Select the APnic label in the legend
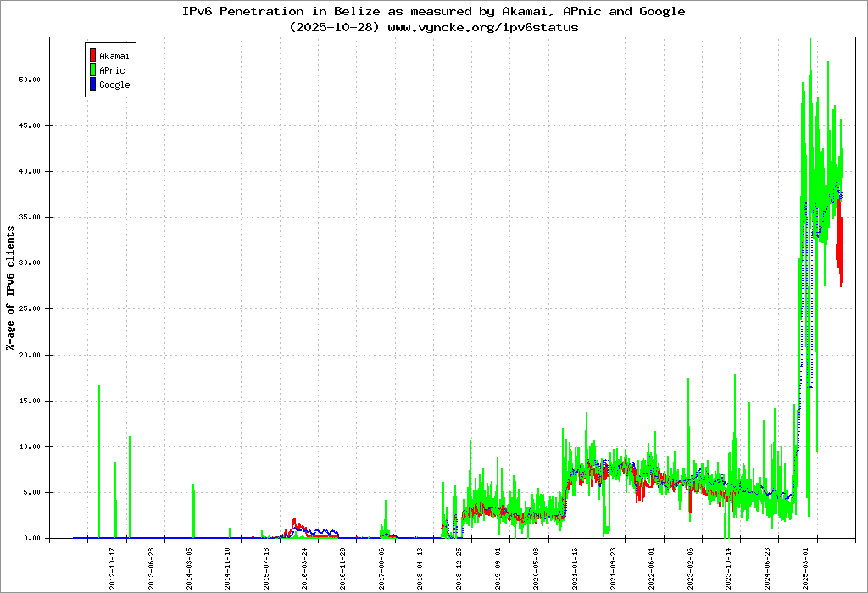868x593 pixels. click(x=112, y=71)
